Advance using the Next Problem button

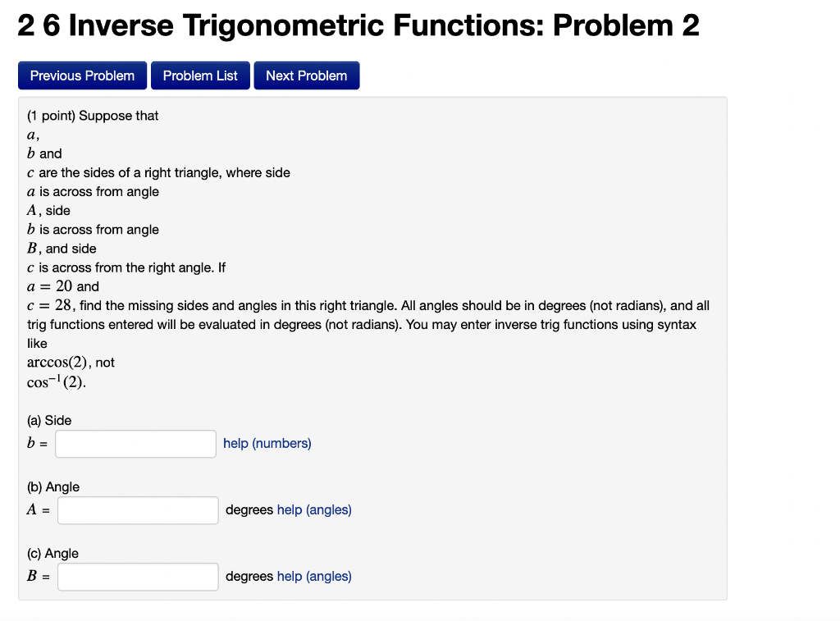click(x=306, y=75)
